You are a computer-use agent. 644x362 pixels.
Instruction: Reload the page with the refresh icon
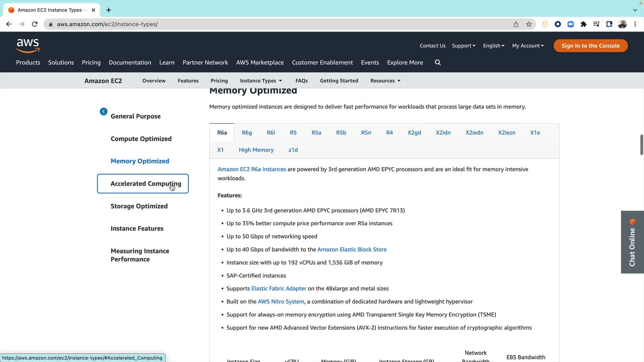(35, 24)
